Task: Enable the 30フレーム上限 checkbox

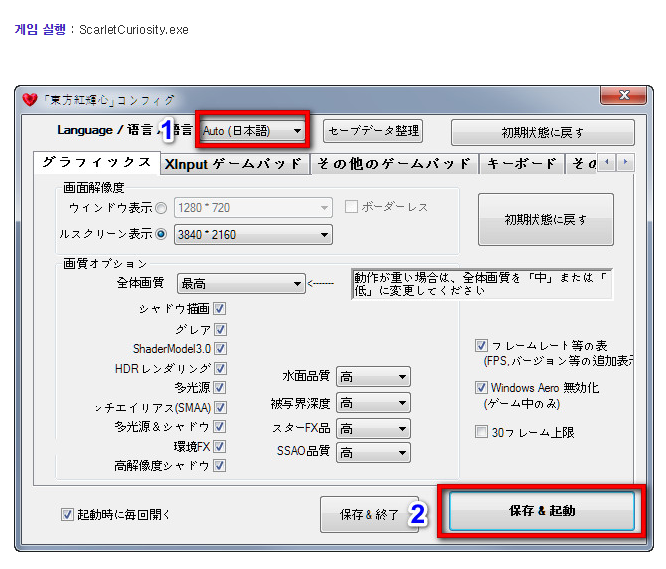Action: point(481,432)
